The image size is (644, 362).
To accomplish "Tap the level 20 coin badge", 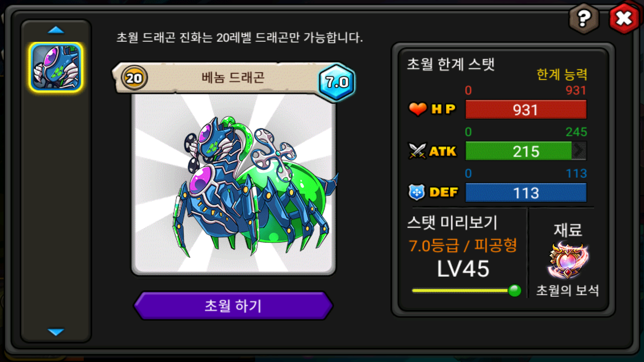I will click(134, 78).
